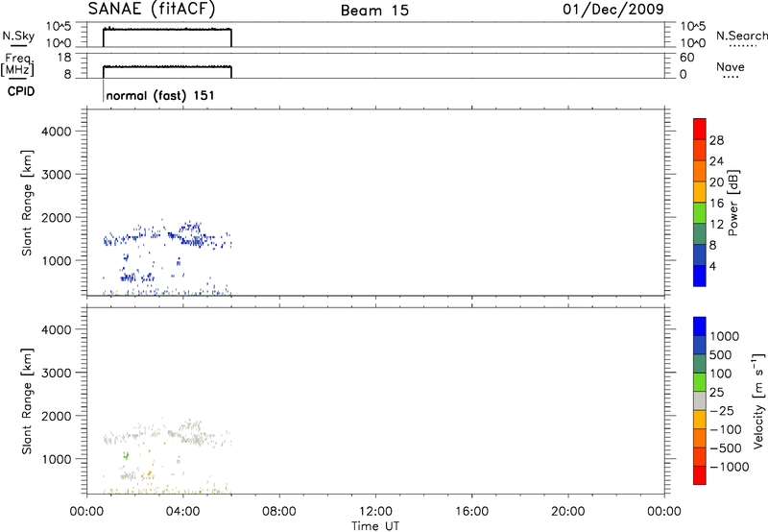Viewport: 768px width, 532px height.
Task: Select the Nave legend label
Action: tap(731, 66)
